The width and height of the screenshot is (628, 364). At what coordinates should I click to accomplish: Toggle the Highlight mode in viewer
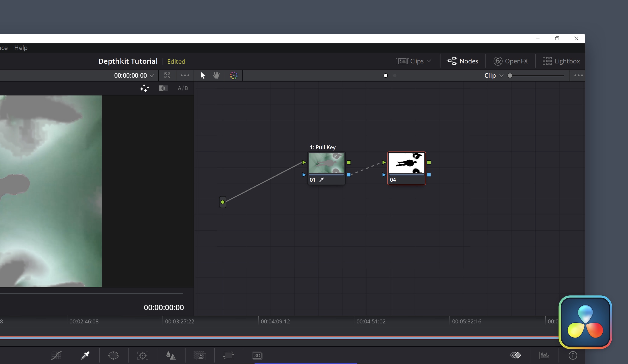click(x=145, y=88)
